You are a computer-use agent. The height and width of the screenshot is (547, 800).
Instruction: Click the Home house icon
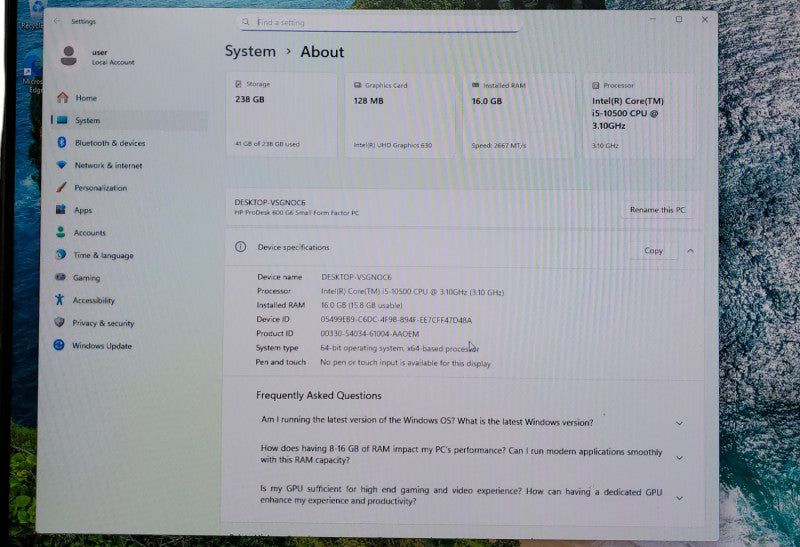[62, 97]
